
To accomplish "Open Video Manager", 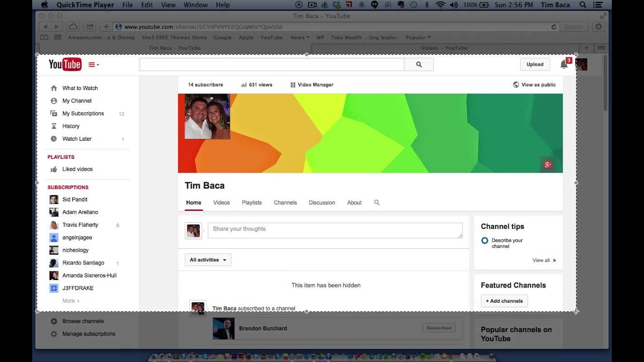I will click(x=312, y=84).
